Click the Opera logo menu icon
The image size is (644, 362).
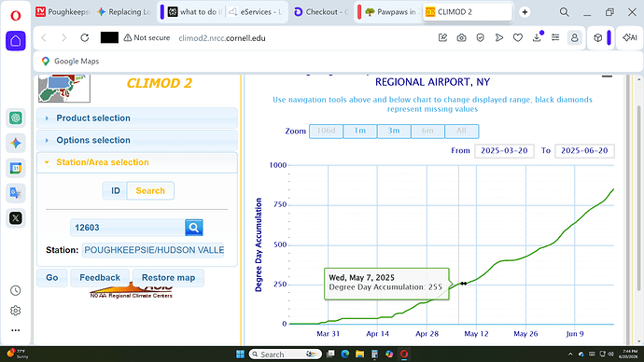16,16
